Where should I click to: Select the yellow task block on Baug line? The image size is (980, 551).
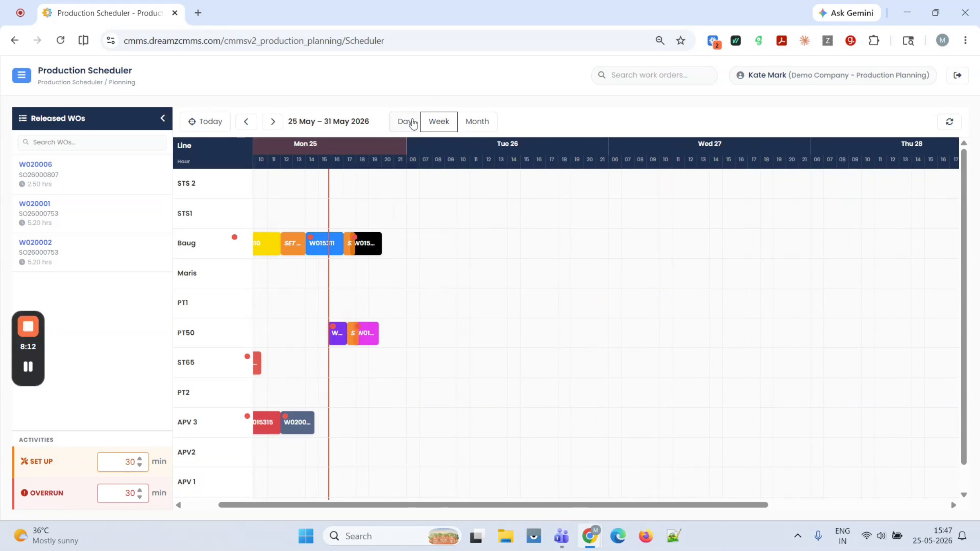point(267,243)
